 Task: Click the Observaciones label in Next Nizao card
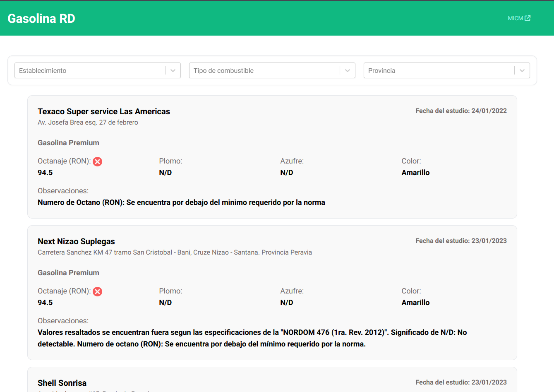click(63, 321)
